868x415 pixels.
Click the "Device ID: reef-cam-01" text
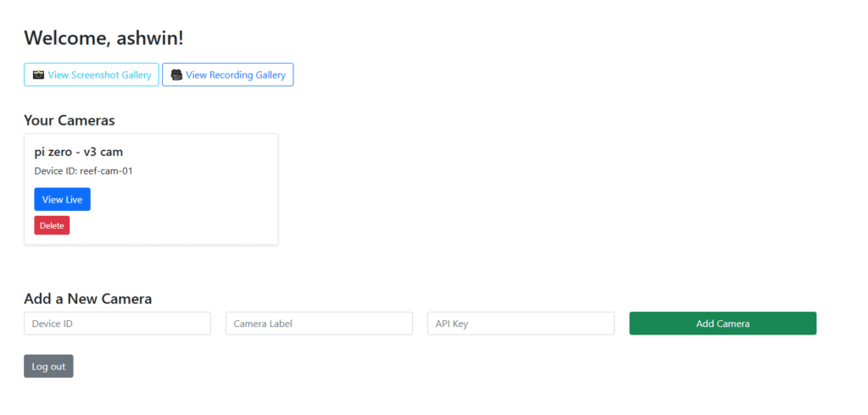click(x=83, y=171)
